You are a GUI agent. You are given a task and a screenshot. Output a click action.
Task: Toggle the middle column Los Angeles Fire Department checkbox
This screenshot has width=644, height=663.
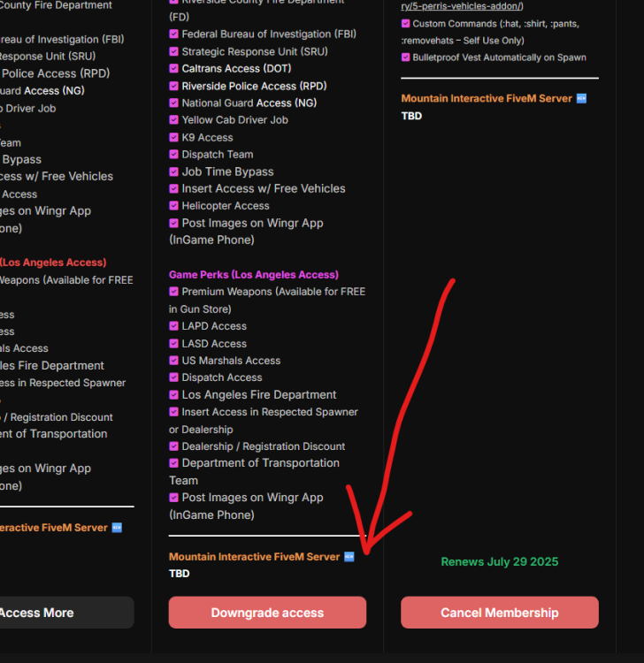pyautogui.click(x=173, y=395)
